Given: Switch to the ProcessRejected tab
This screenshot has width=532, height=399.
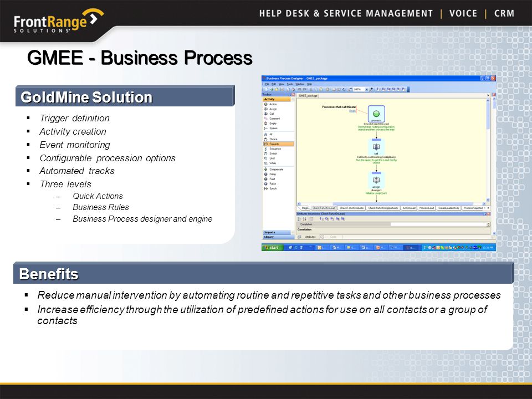Looking at the screenshot, I should click(x=473, y=208).
